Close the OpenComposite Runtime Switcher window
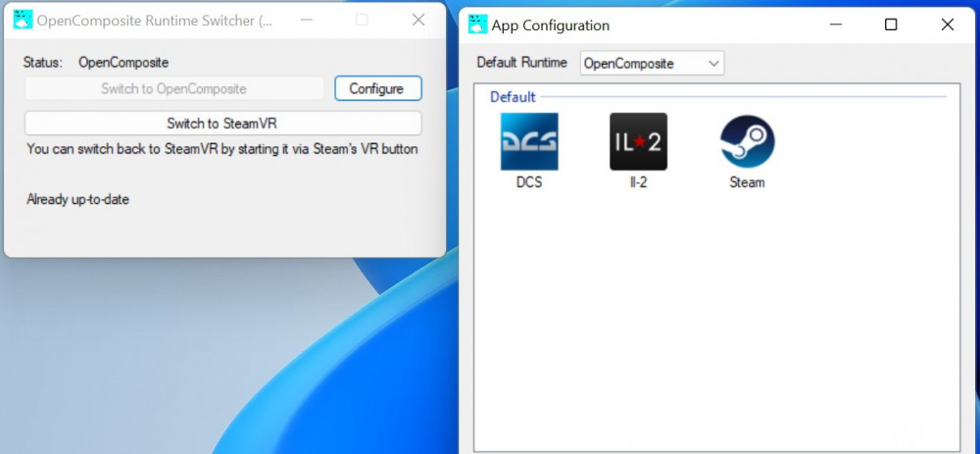The width and height of the screenshot is (980, 454). point(418,20)
